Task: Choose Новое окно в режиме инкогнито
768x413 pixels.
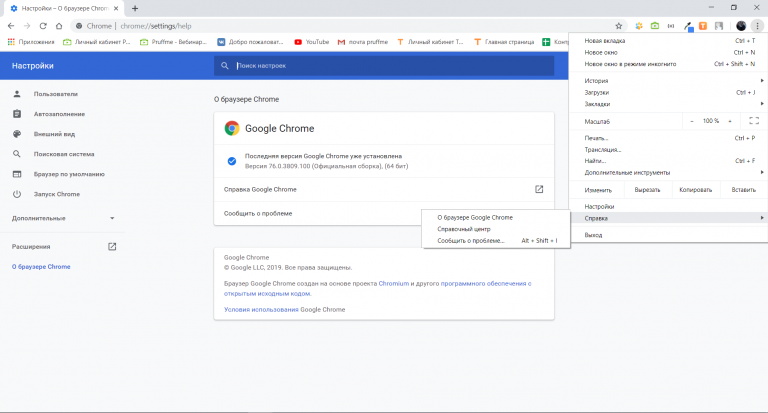Action: point(630,63)
